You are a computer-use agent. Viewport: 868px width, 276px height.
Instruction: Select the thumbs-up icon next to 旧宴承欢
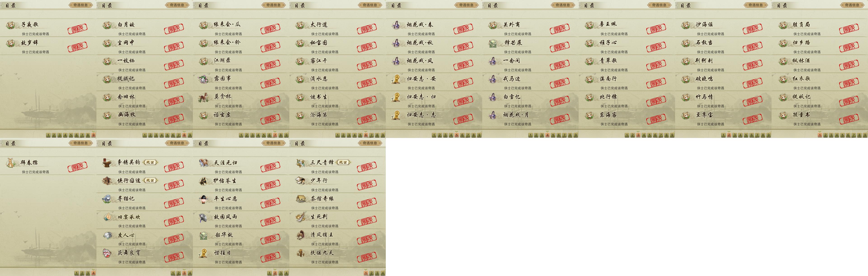click(108, 217)
